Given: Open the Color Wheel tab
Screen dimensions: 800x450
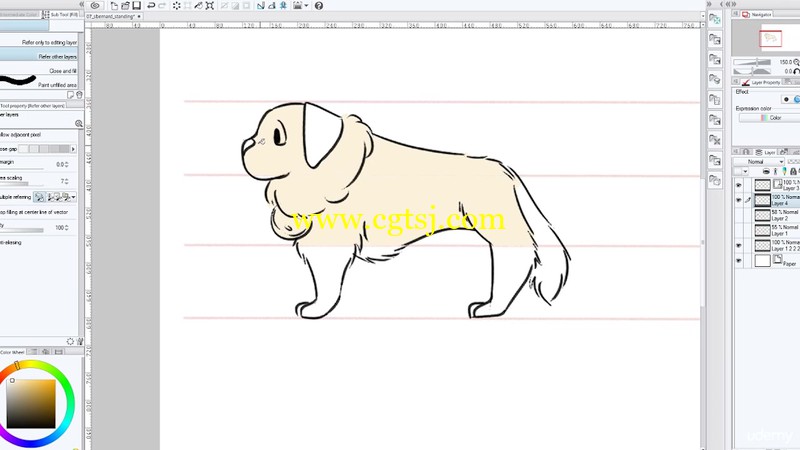Looking at the screenshot, I should click(13, 352).
